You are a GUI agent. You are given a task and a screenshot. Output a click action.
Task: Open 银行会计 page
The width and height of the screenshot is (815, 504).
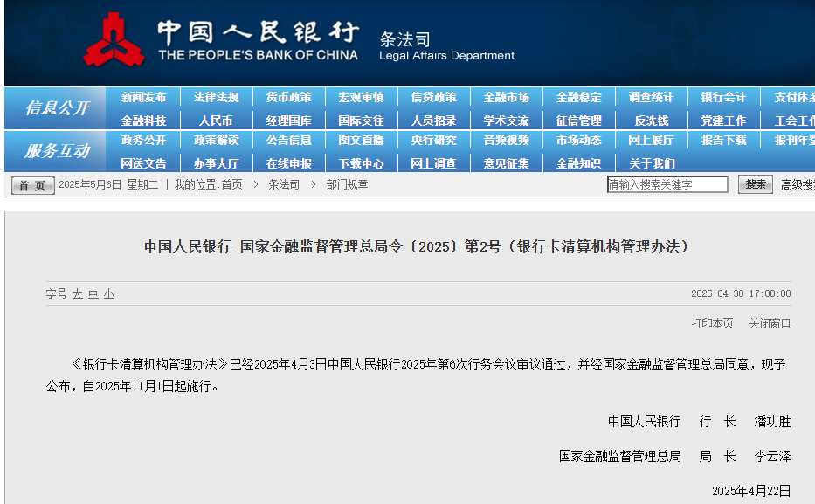click(x=723, y=97)
